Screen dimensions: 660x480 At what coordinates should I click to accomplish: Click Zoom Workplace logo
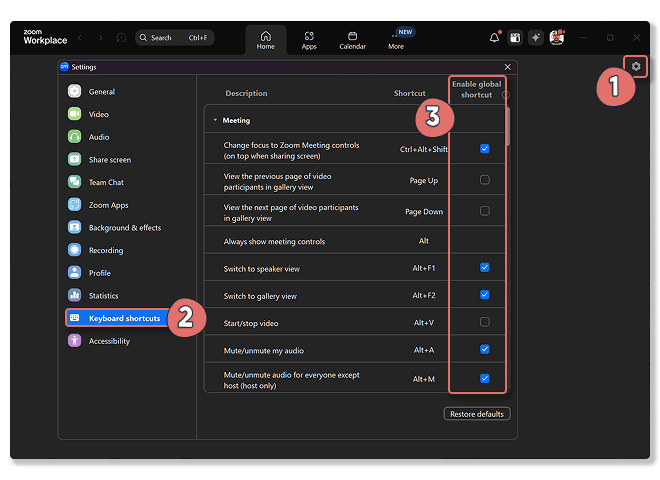pos(45,37)
